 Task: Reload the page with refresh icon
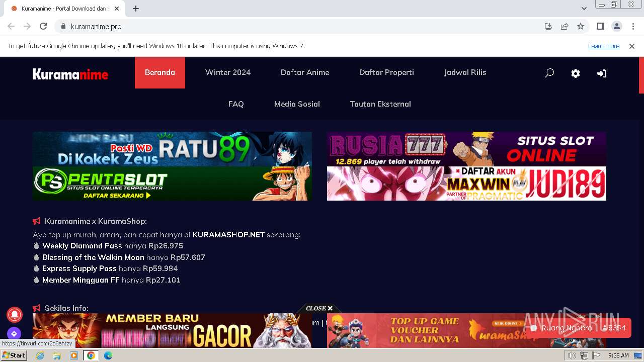click(x=43, y=26)
